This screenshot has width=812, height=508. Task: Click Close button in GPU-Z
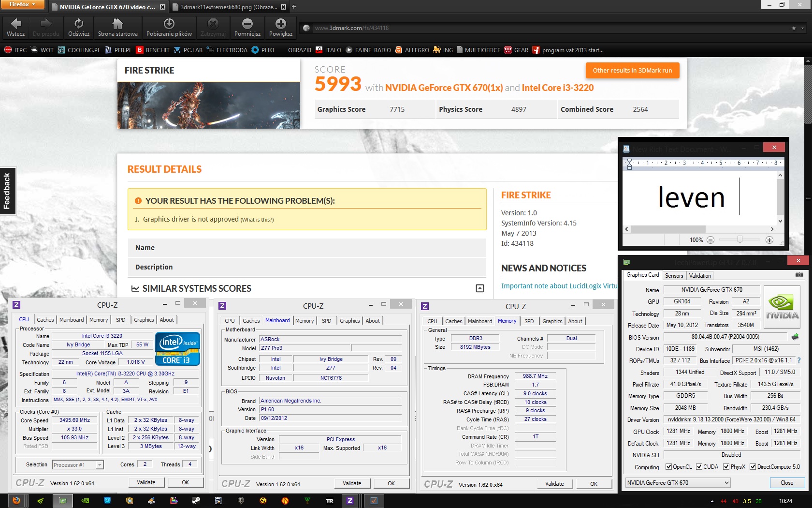coord(787,483)
